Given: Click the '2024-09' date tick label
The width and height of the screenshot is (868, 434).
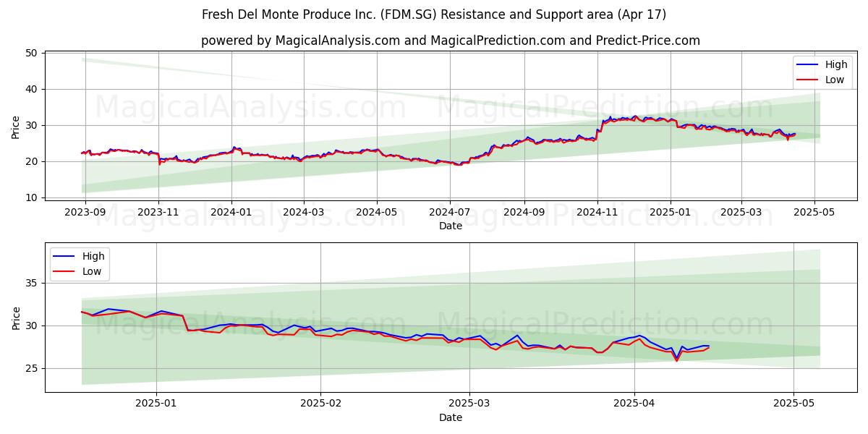Looking at the screenshot, I should pos(524,213).
